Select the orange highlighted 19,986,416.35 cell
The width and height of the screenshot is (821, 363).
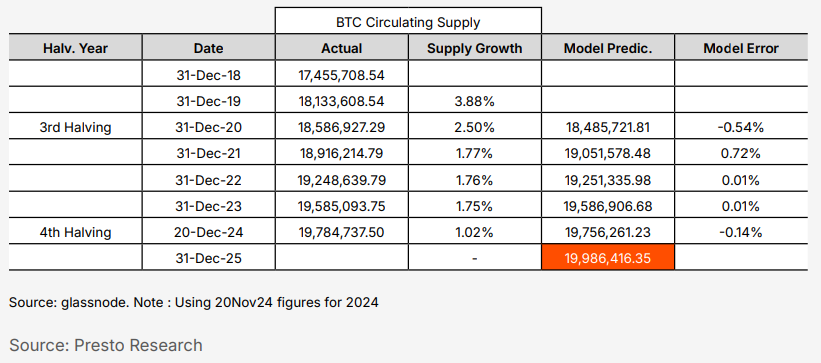(608, 258)
